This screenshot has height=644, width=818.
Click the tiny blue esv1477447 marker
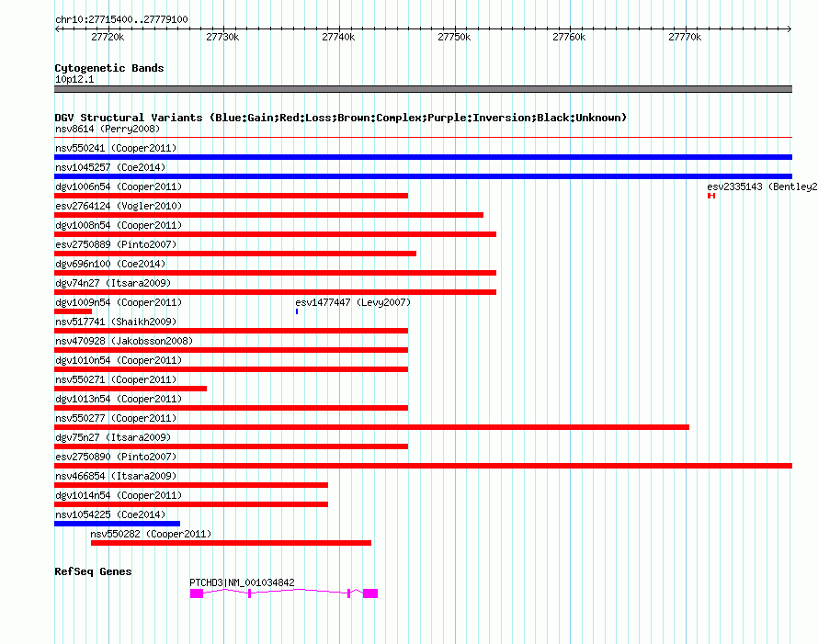coord(297,311)
